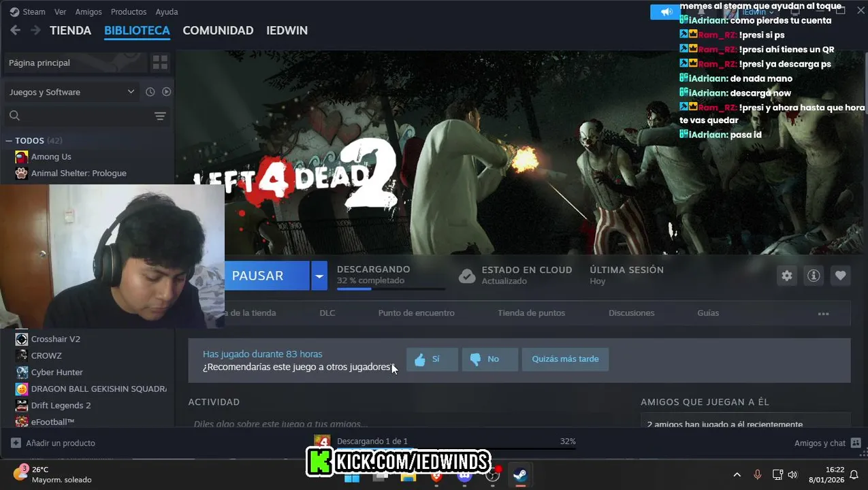Click the Crosshair V2 game icon
868x490 pixels.
21,339
